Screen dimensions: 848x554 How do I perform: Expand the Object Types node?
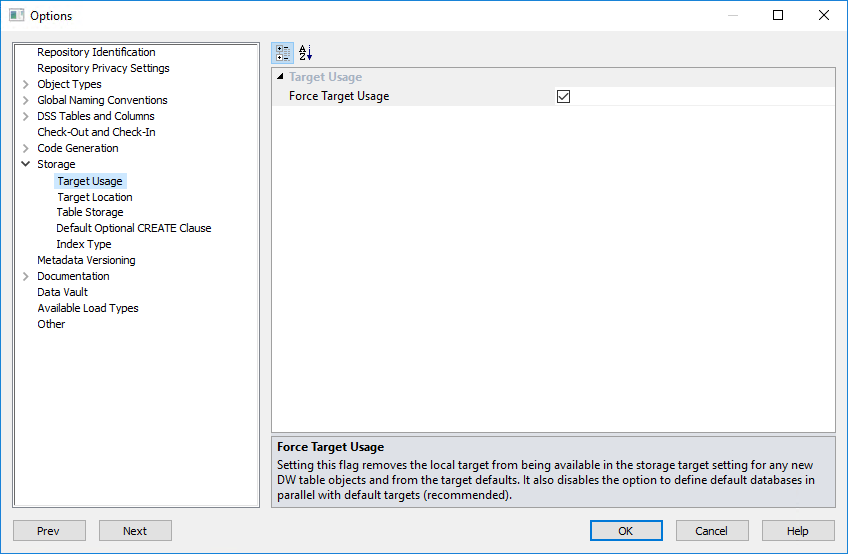click(25, 84)
